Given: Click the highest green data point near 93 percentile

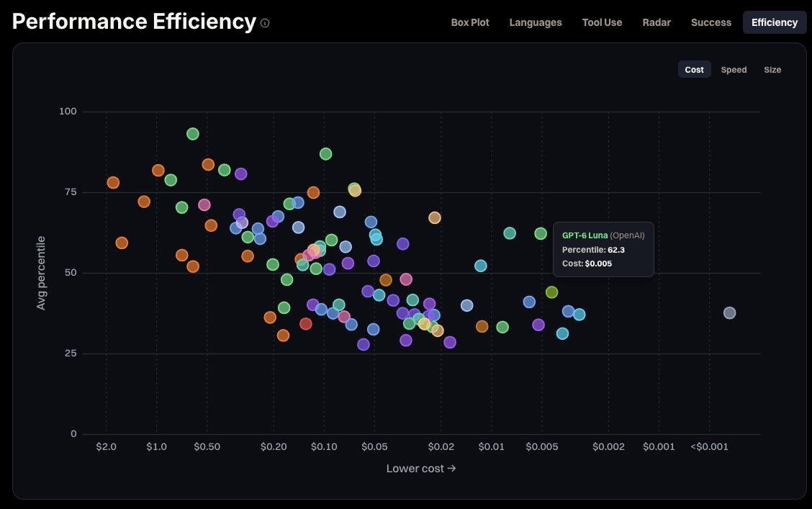Looking at the screenshot, I should tap(193, 134).
